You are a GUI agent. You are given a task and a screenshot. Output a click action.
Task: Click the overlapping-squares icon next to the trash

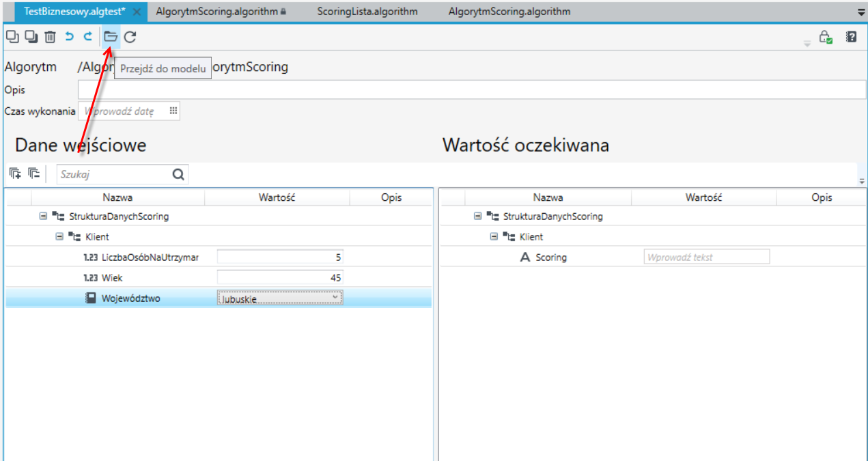click(x=31, y=37)
